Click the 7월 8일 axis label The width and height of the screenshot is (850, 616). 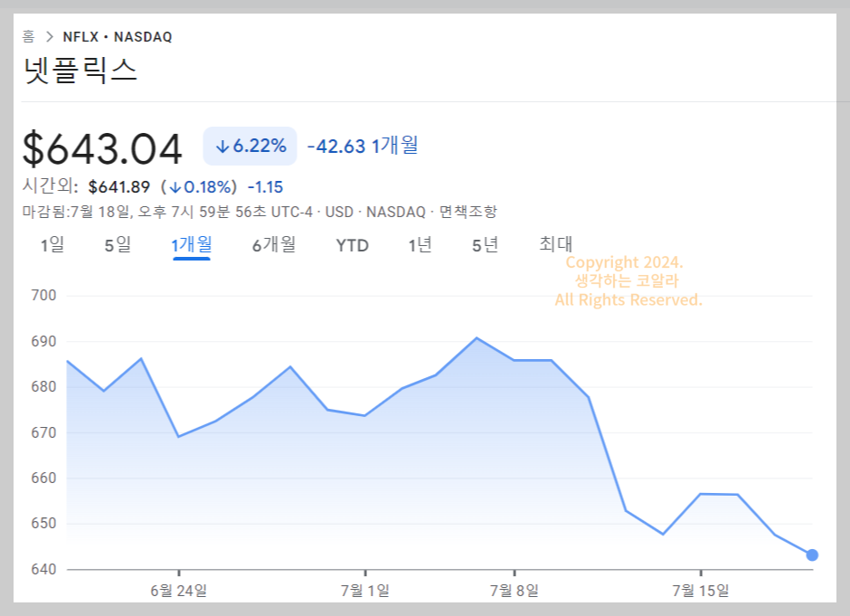[514, 591]
